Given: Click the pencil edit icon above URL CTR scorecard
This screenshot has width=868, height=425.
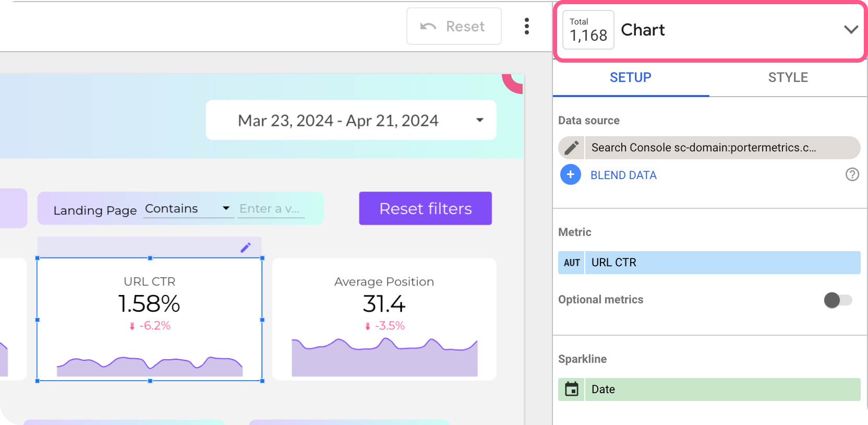Looking at the screenshot, I should (246, 247).
